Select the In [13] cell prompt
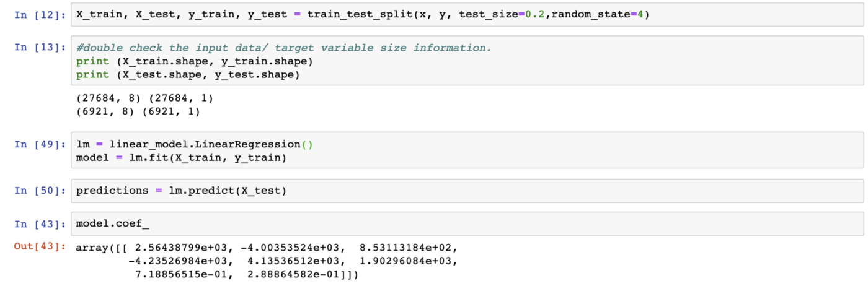 pyautogui.click(x=40, y=48)
